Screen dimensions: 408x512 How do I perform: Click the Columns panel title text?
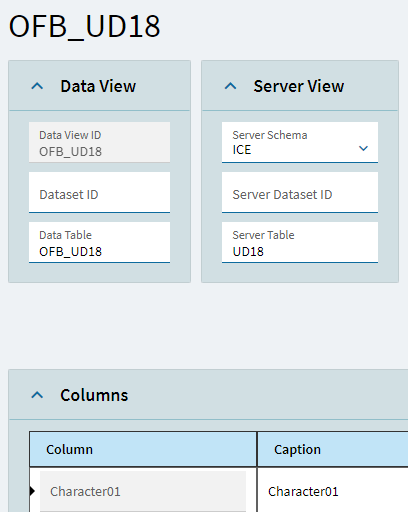click(94, 395)
